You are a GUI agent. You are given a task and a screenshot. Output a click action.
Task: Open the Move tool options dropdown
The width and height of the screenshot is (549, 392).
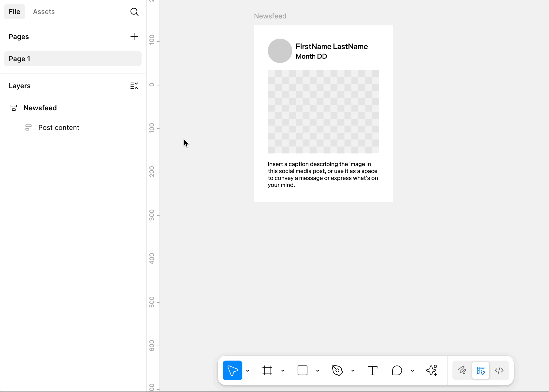click(x=248, y=371)
